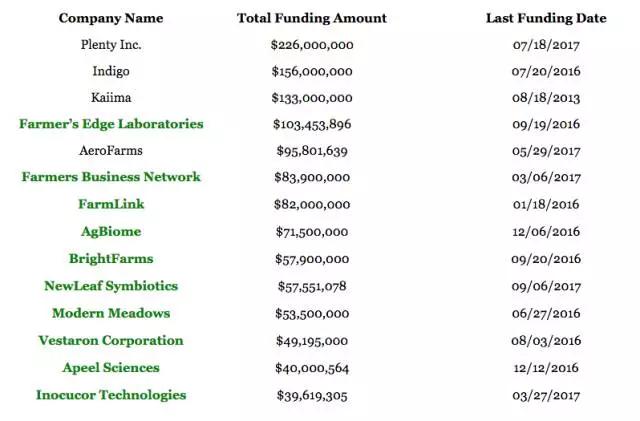
Task: Open the Apeel Sciences link
Action: click(x=111, y=367)
